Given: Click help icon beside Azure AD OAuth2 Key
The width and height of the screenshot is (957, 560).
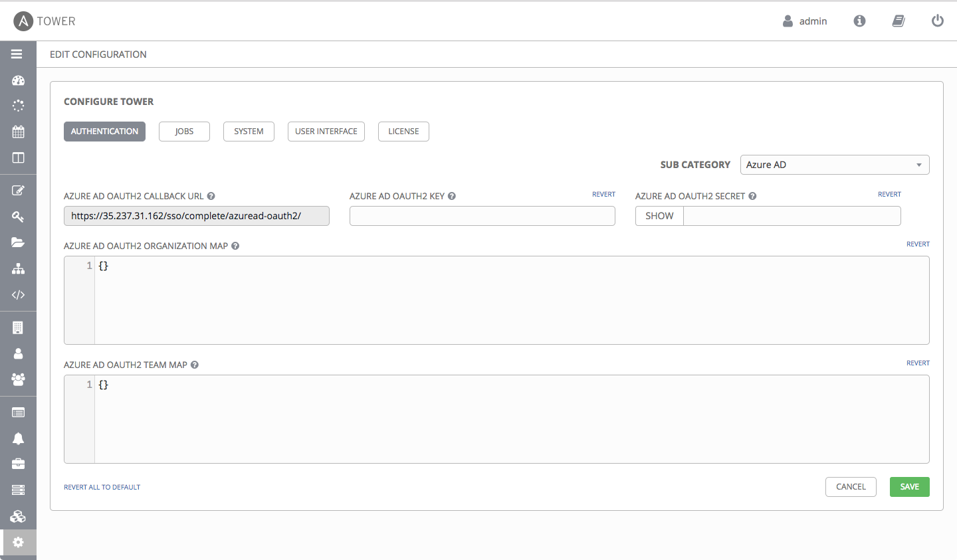Looking at the screenshot, I should [452, 196].
